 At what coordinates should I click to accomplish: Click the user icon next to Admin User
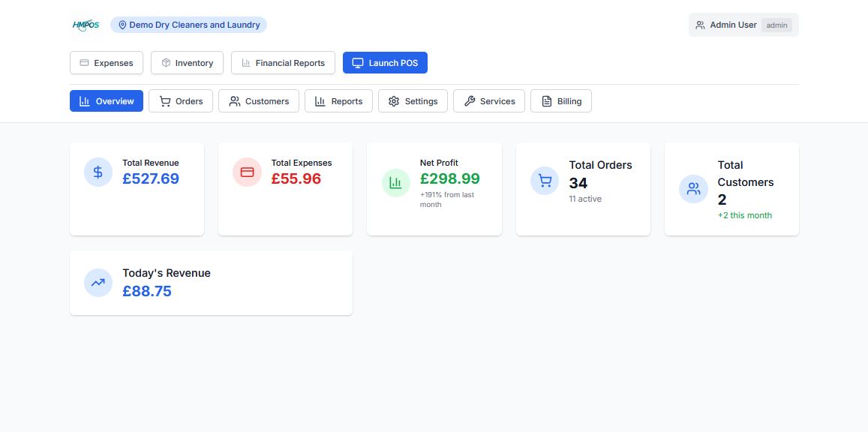point(700,25)
